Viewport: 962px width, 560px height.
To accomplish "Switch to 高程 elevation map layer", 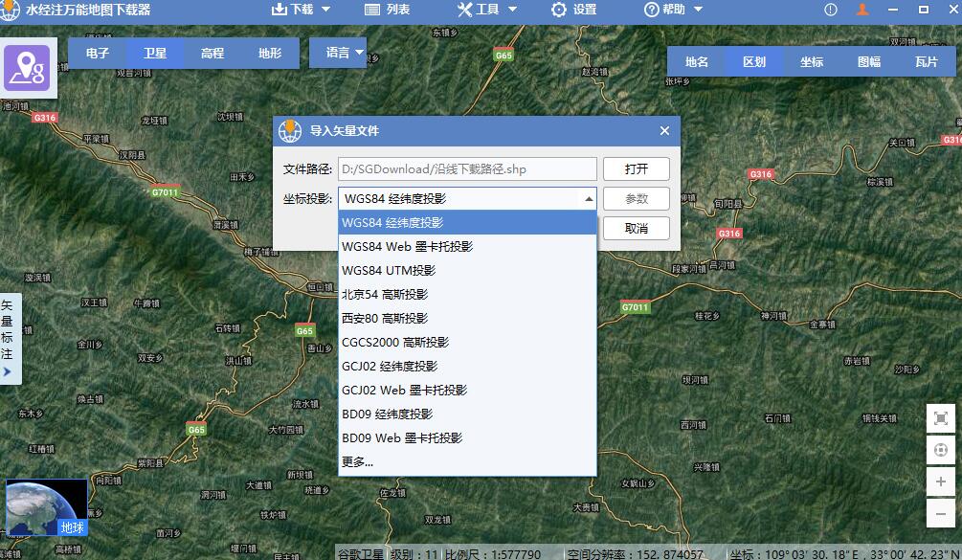I will pyautogui.click(x=212, y=54).
